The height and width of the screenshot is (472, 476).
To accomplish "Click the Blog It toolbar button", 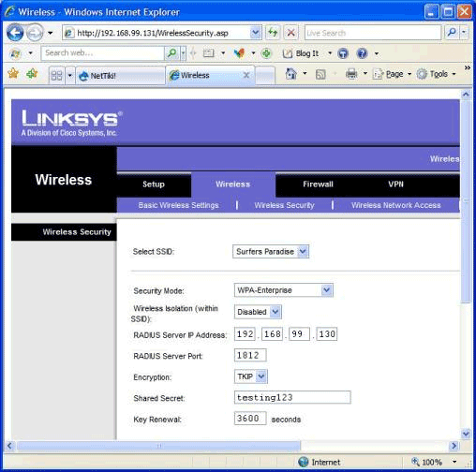I will point(301,53).
